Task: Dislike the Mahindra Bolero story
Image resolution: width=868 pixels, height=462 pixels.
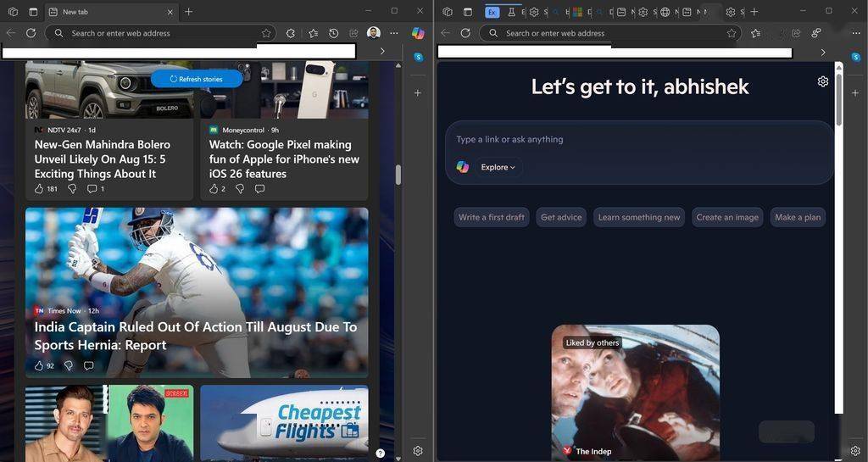Action: [72, 189]
